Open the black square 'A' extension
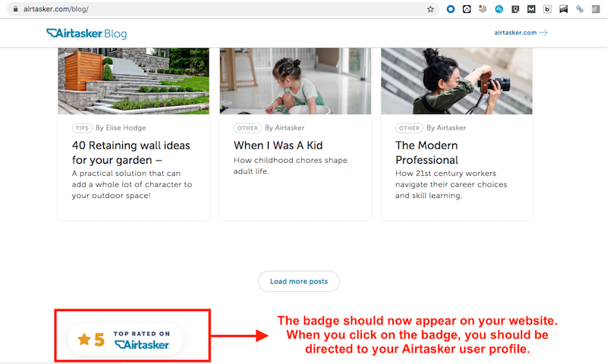The height and width of the screenshot is (364, 607). (467, 9)
